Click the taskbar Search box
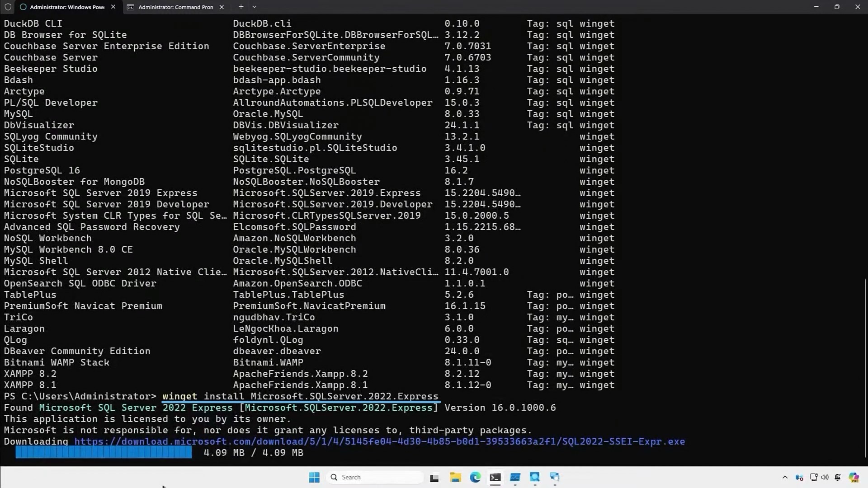Screen dimensions: 868x488 pyautogui.click(x=375, y=477)
